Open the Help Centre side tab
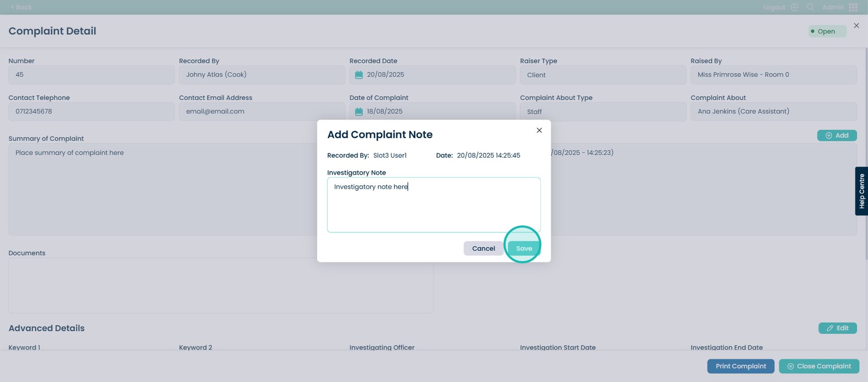 pos(861,191)
